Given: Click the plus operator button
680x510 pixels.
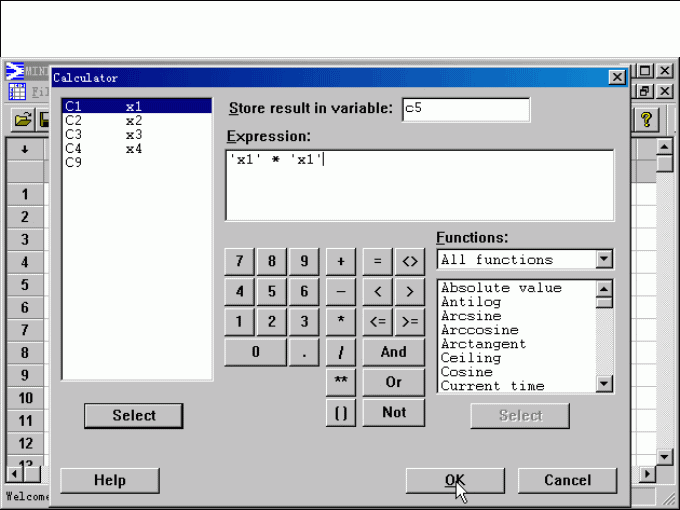Looking at the screenshot, I should click(341, 261).
